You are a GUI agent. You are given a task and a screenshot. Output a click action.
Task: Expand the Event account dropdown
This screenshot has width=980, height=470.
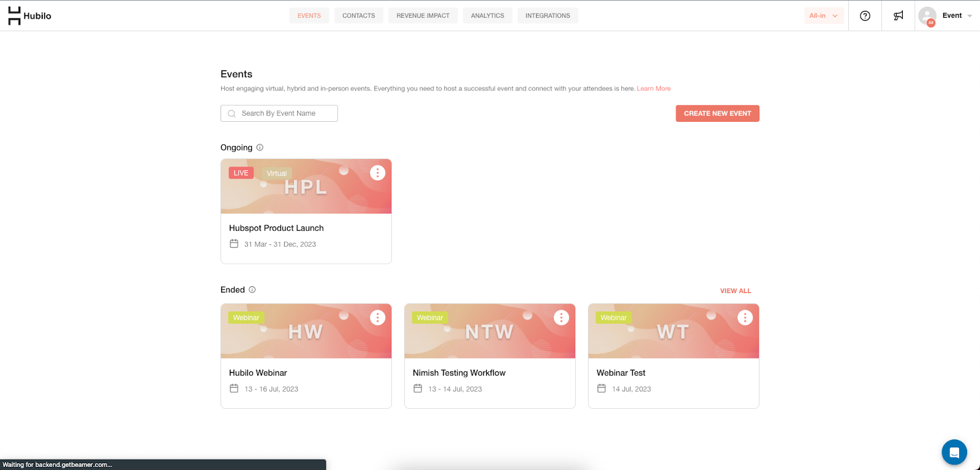coord(957,16)
